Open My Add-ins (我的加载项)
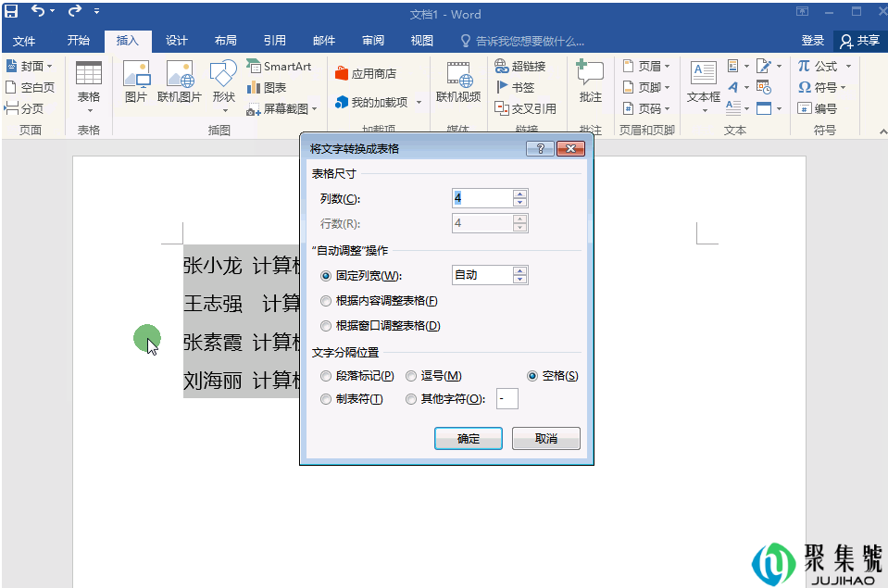The image size is (888, 588). point(379,102)
